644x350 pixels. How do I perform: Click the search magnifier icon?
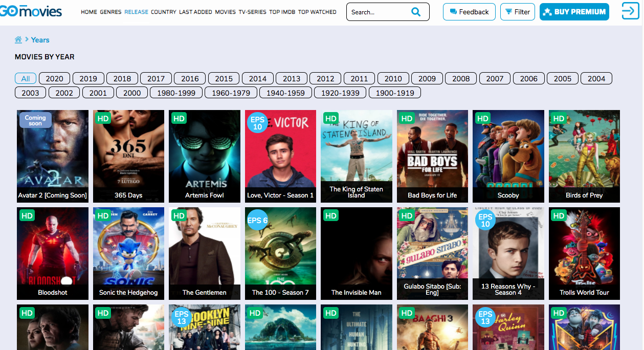[416, 12]
